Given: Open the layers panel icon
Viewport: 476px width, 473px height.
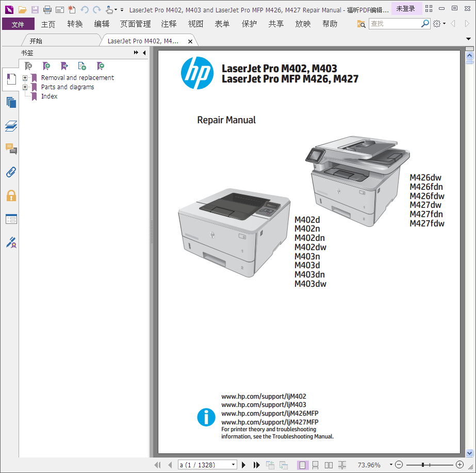Looking at the screenshot, I should pyautogui.click(x=11, y=126).
